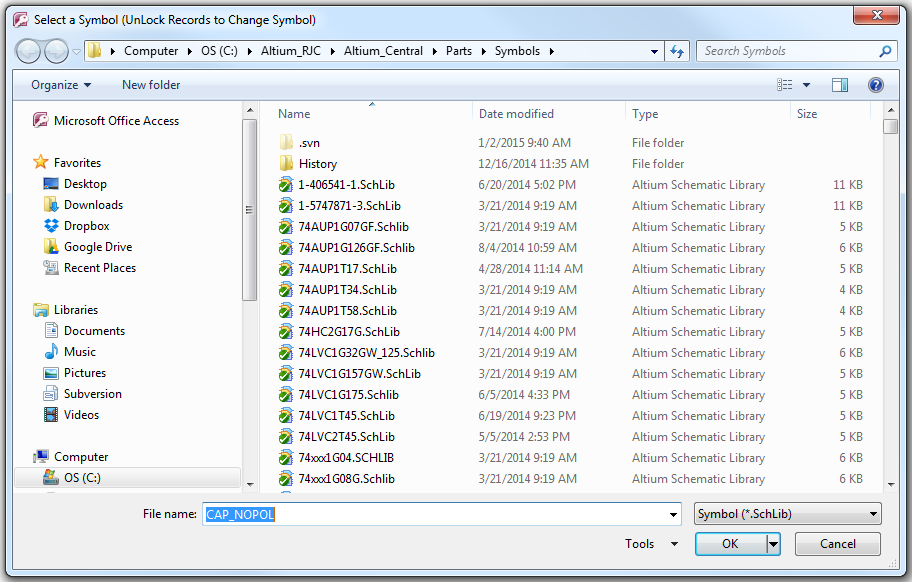
Task: Select file 74LVC2T45.SchLib
Action: click(x=346, y=436)
